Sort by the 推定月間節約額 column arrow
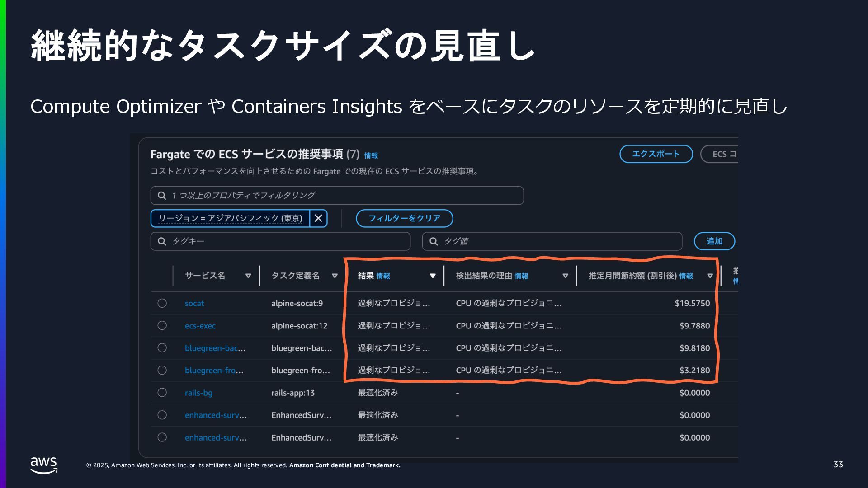Image resolution: width=868 pixels, height=488 pixels. click(710, 276)
